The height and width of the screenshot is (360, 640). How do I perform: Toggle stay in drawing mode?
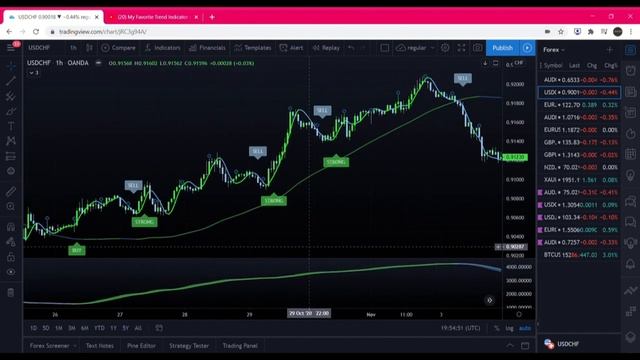11,242
